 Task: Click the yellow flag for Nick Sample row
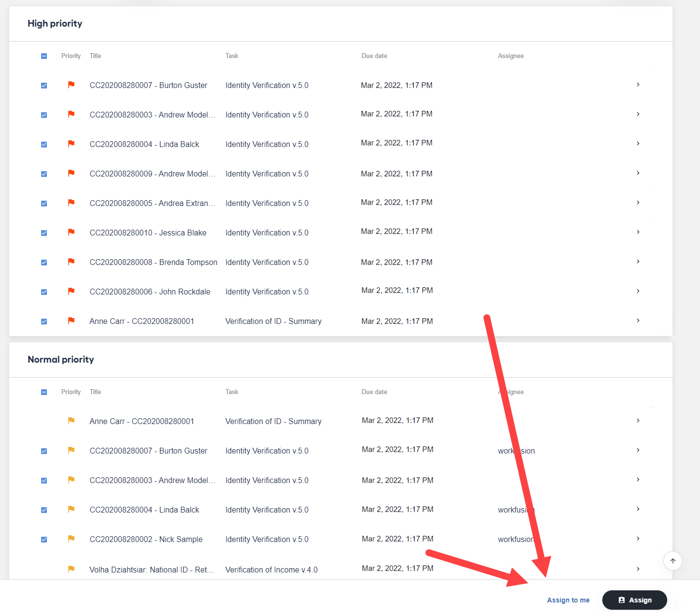[71, 539]
